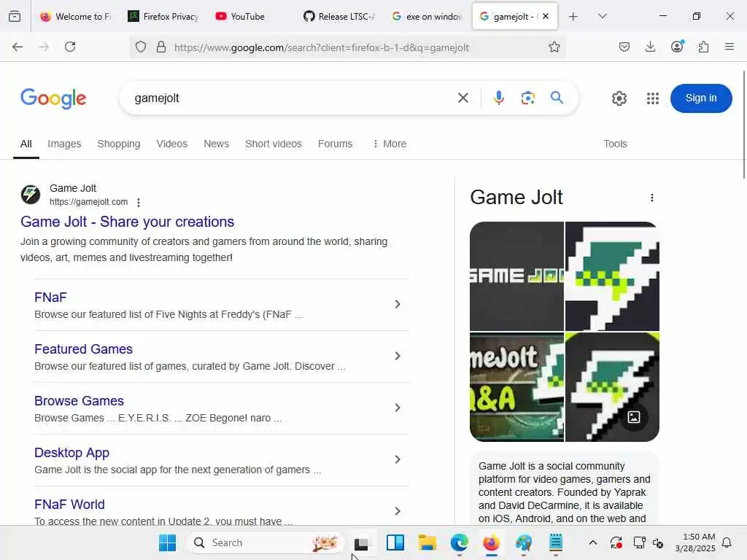Screen dimensions: 747x560
Task: Expand the FNaF sitelink chevron
Action: point(398,304)
